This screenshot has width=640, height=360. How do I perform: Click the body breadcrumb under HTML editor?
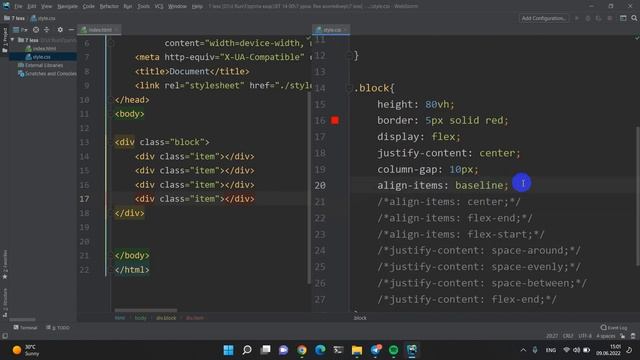[x=140, y=318]
